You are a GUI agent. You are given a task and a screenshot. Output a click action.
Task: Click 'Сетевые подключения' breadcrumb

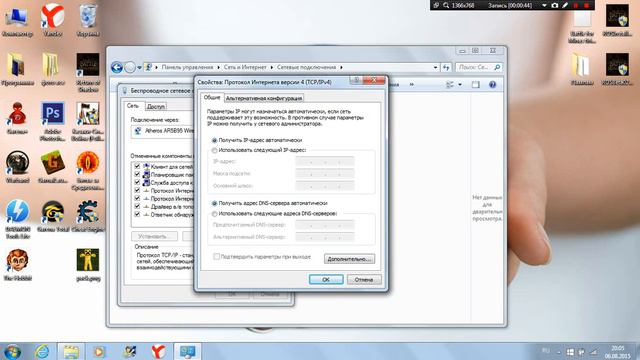click(307, 67)
